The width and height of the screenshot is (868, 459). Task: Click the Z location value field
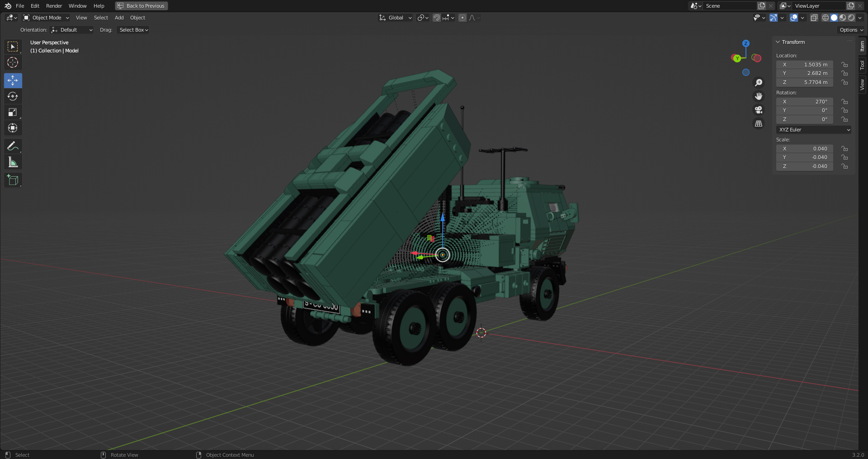805,82
